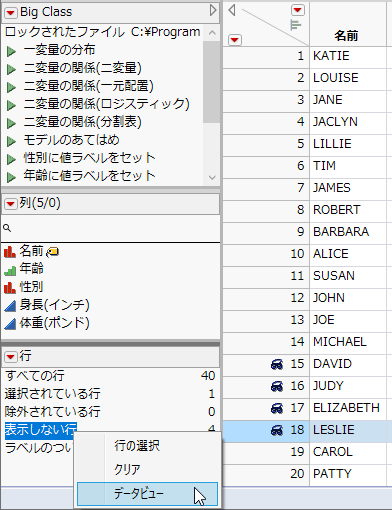Select the 年齢 column in the columns list
Screen dimensions: 392x510
coord(31,269)
